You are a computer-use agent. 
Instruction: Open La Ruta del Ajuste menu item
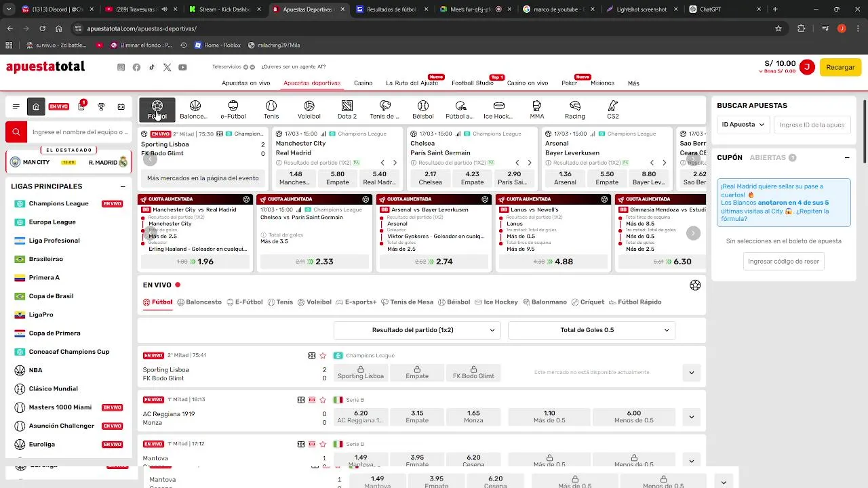(412, 83)
